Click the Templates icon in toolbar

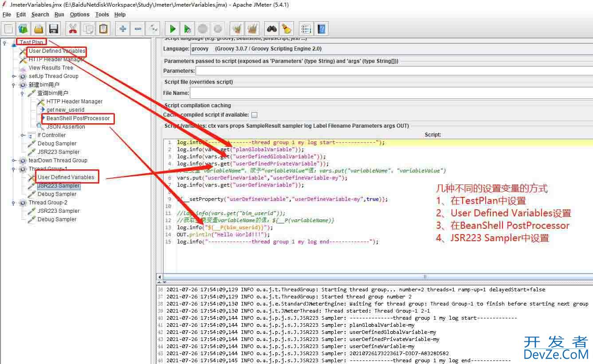24,29
